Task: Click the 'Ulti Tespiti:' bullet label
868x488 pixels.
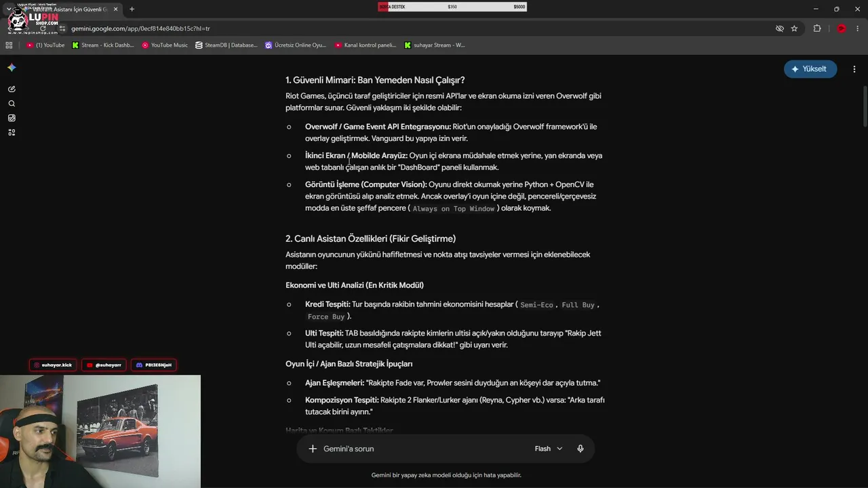Action: point(324,333)
